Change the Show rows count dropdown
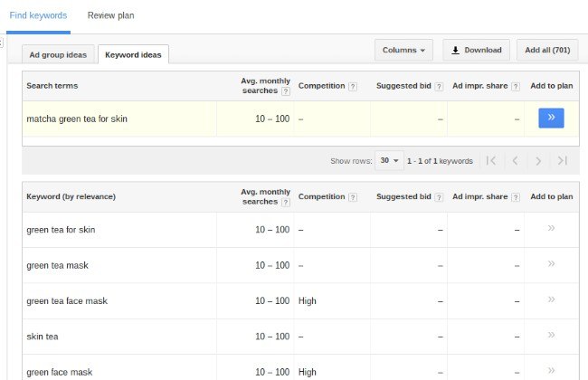The image size is (588, 380). point(390,160)
